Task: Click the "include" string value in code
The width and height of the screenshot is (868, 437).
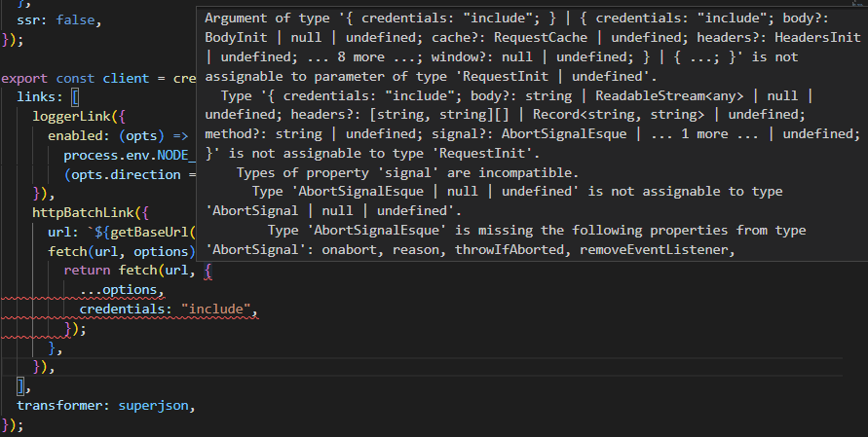Action: 216,309
